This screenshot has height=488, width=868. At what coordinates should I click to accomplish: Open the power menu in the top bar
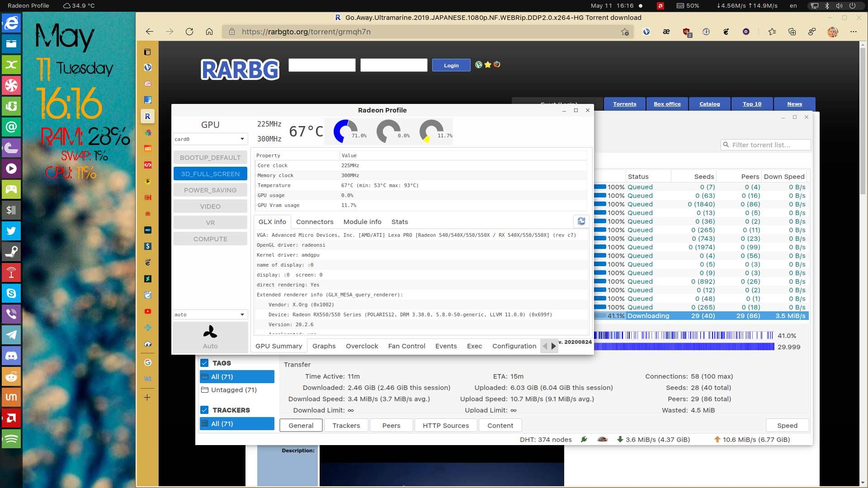pos(852,6)
